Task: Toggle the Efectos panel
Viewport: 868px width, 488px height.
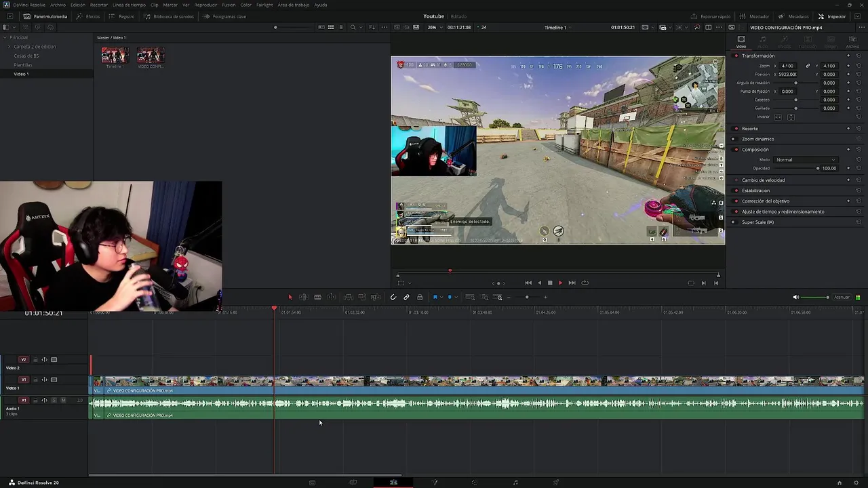Action: pyautogui.click(x=88, y=16)
